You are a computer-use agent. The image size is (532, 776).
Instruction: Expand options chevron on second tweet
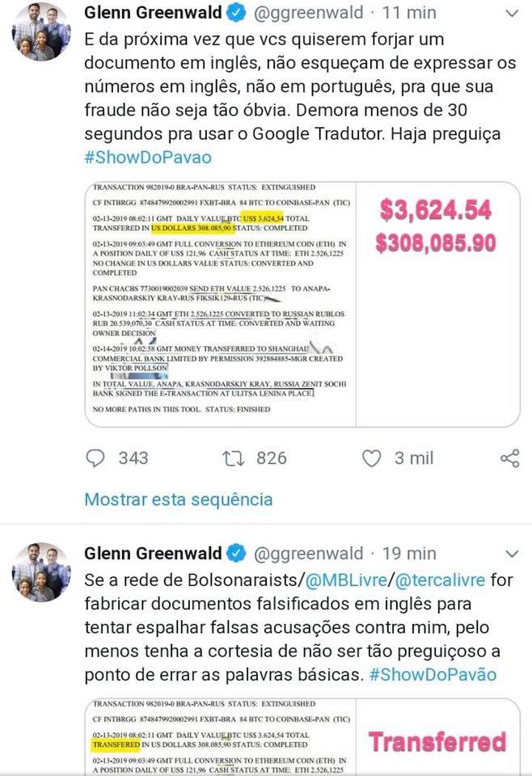(x=512, y=554)
